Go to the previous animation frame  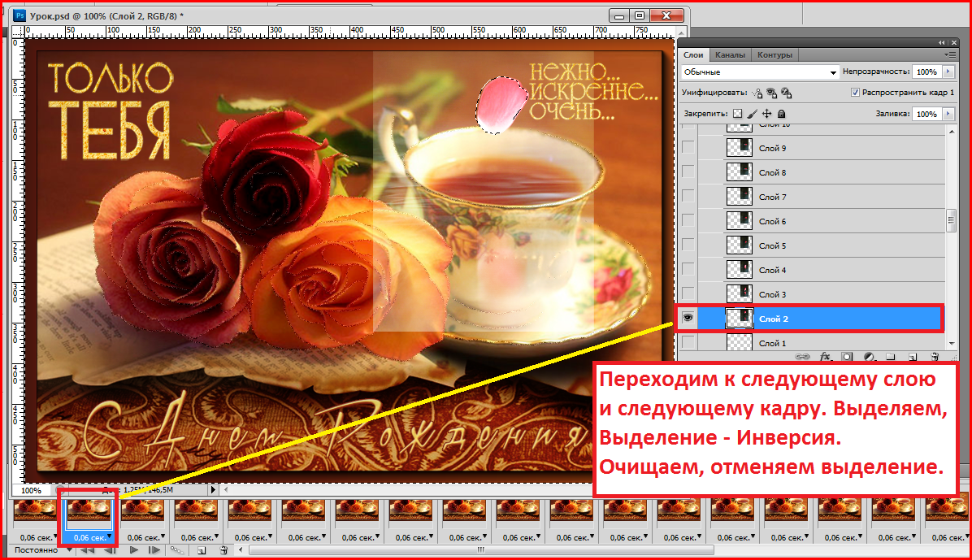pyautogui.click(x=111, y=550)
